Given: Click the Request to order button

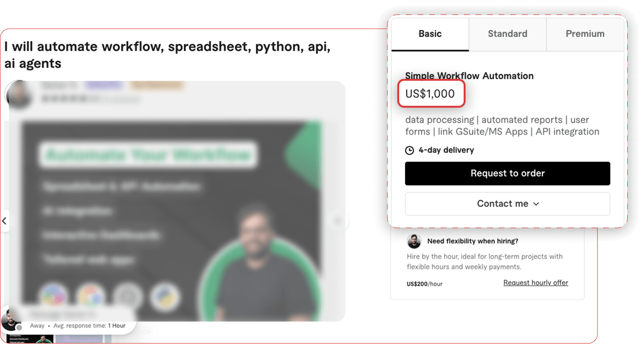Looking at the screenshot, I should pyautogui.click(x=507, y=174).
